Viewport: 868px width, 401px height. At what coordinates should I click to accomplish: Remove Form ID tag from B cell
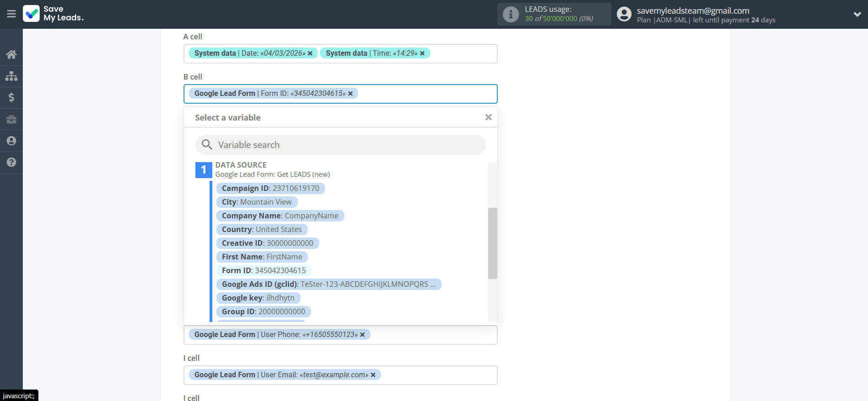(x=351, y=94)
